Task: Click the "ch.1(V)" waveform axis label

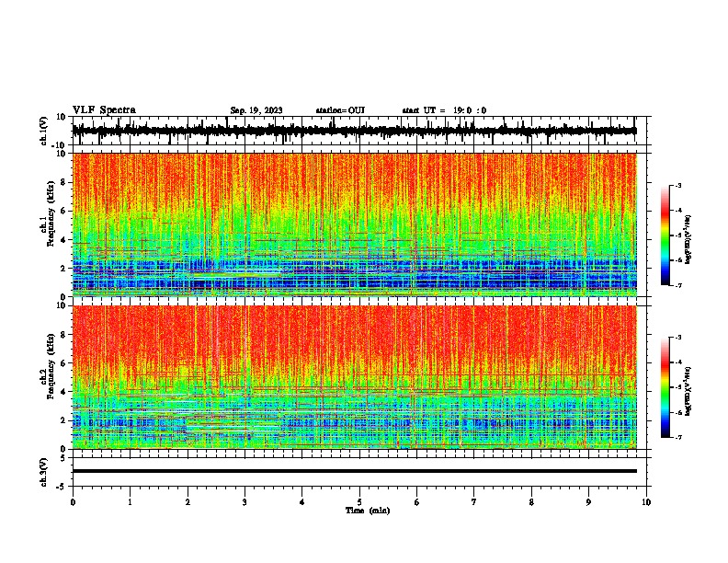Action: [44, 131]
